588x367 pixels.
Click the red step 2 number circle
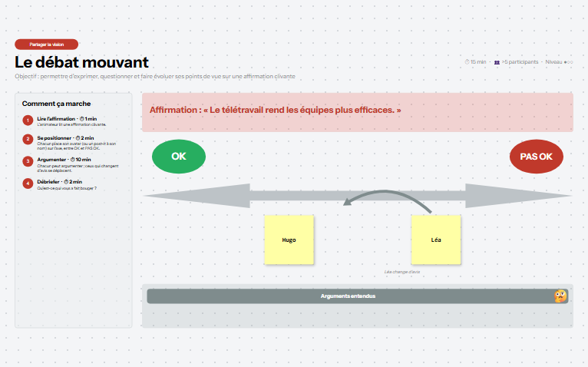click(28, 139)
